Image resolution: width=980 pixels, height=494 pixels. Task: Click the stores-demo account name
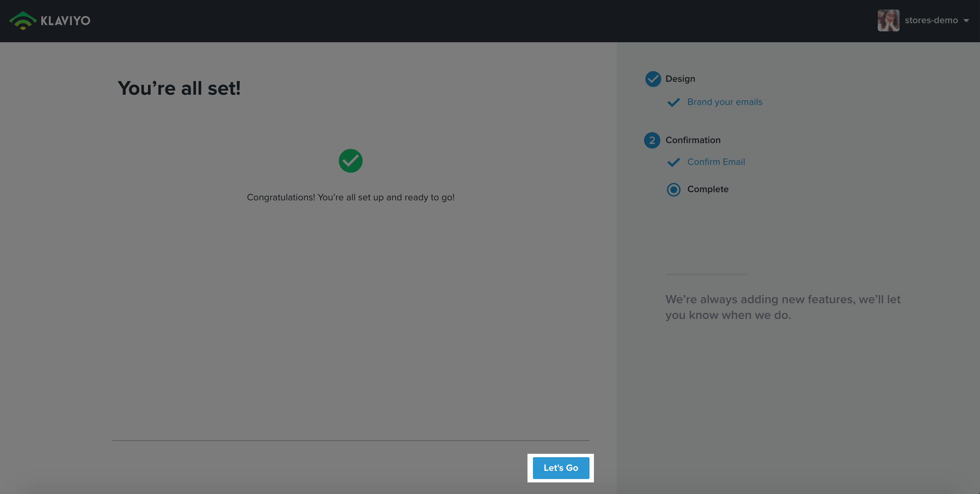(x=931, y=20)
